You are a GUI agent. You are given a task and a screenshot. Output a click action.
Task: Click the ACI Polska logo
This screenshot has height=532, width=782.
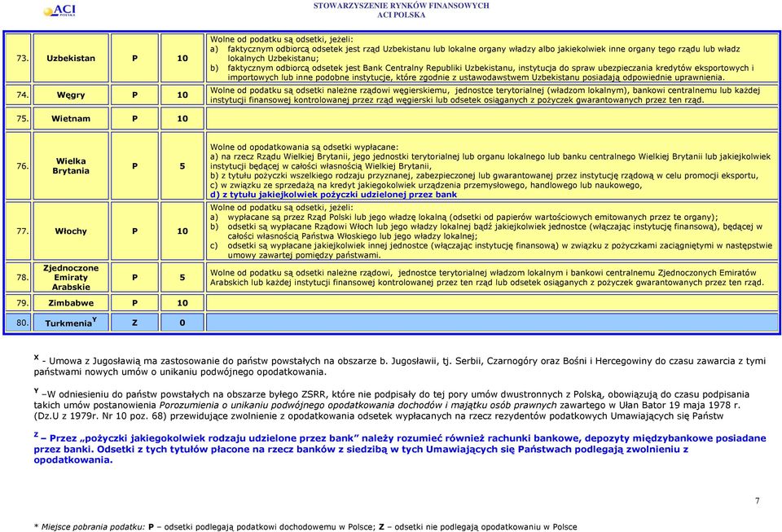coord(59,11)
